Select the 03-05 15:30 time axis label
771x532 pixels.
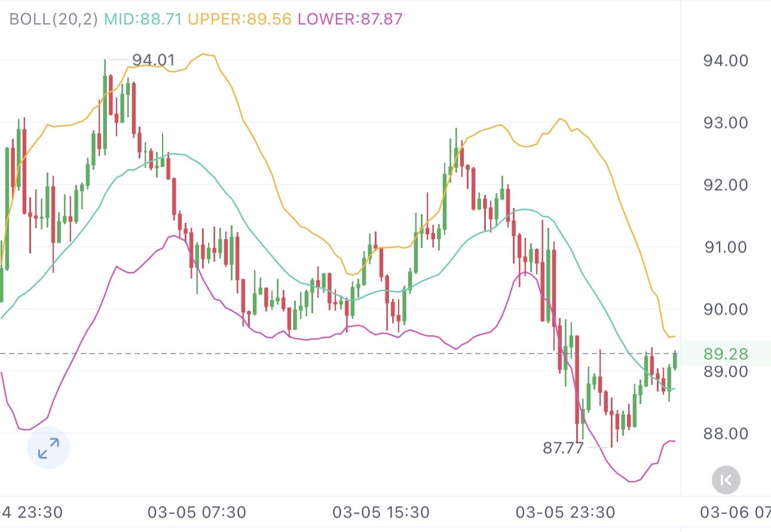tap(381, 512)
